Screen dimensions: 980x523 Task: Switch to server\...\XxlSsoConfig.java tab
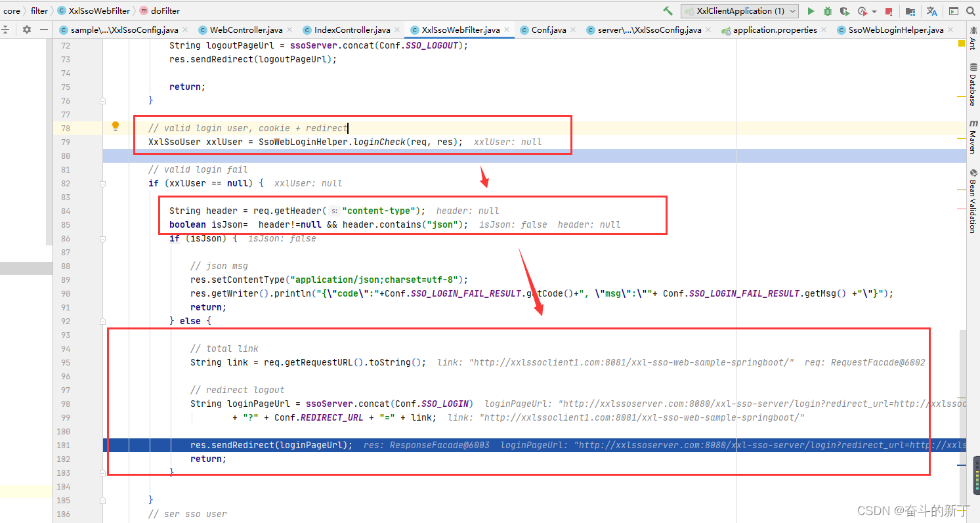click(x=649, y=30)
